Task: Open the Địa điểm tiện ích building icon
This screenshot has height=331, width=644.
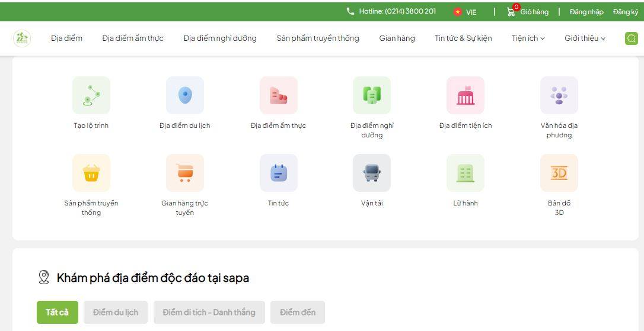Action: click(465, 95)
